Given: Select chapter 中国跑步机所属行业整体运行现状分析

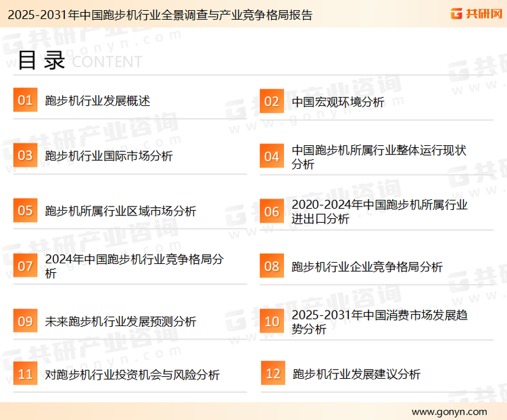Looking at the screenshot, I should [x=379, y=157].
